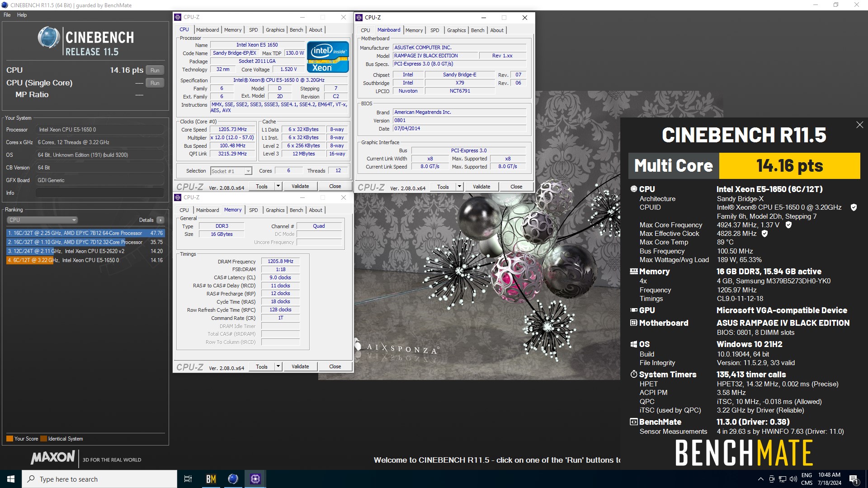The height and width of the screenshot is (488, 868).
Task: Select the AMD EPYC 7B12 ranking entry
Action: coord(85,233)
